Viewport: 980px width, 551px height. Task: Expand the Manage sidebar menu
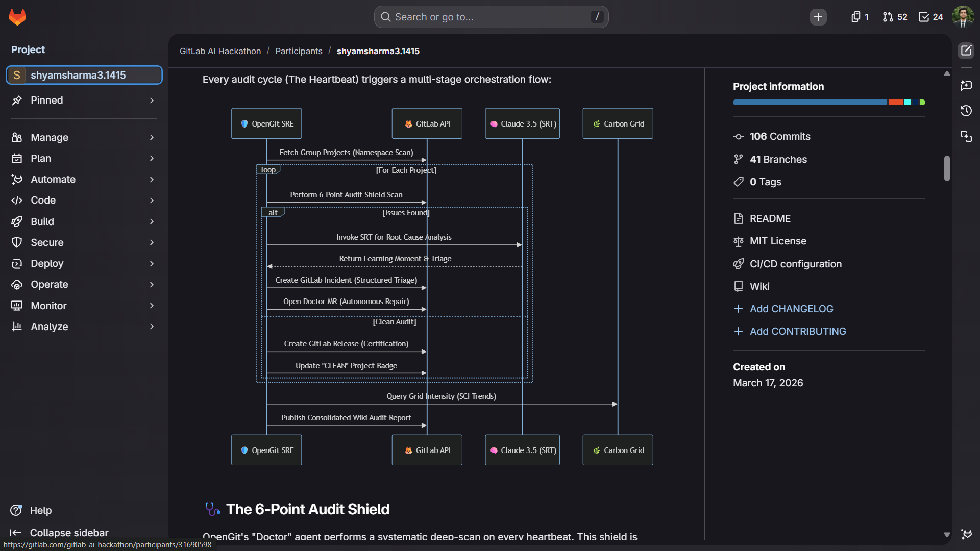84,137
